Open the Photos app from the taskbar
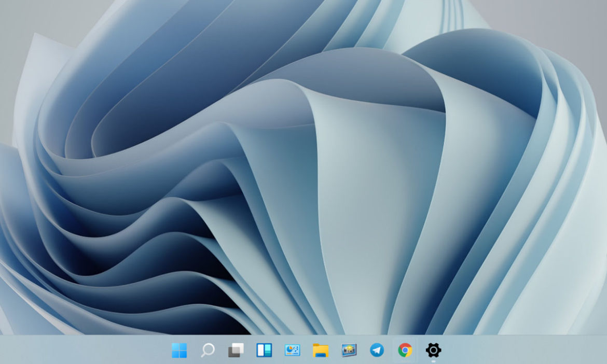 [349, 351]
